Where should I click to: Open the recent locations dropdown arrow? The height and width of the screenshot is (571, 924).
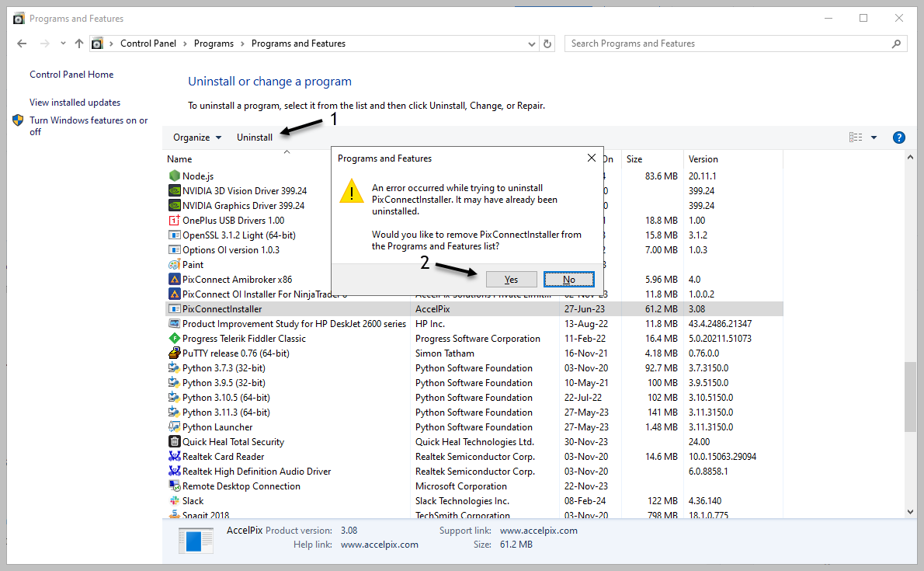pyautogui.click(x=63, y=44)
